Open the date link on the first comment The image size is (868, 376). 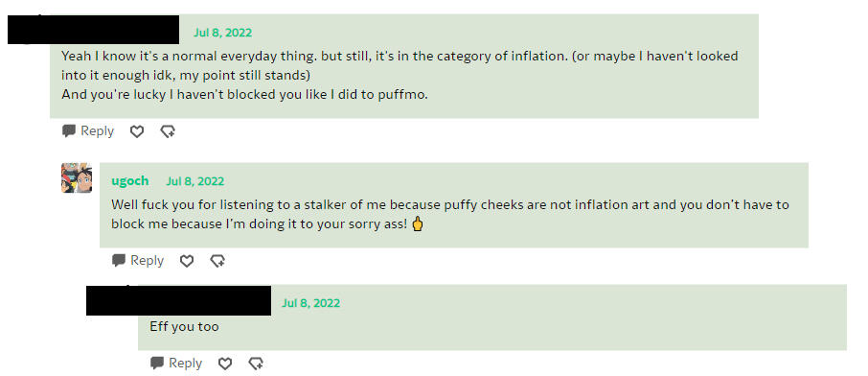point(222,33)
